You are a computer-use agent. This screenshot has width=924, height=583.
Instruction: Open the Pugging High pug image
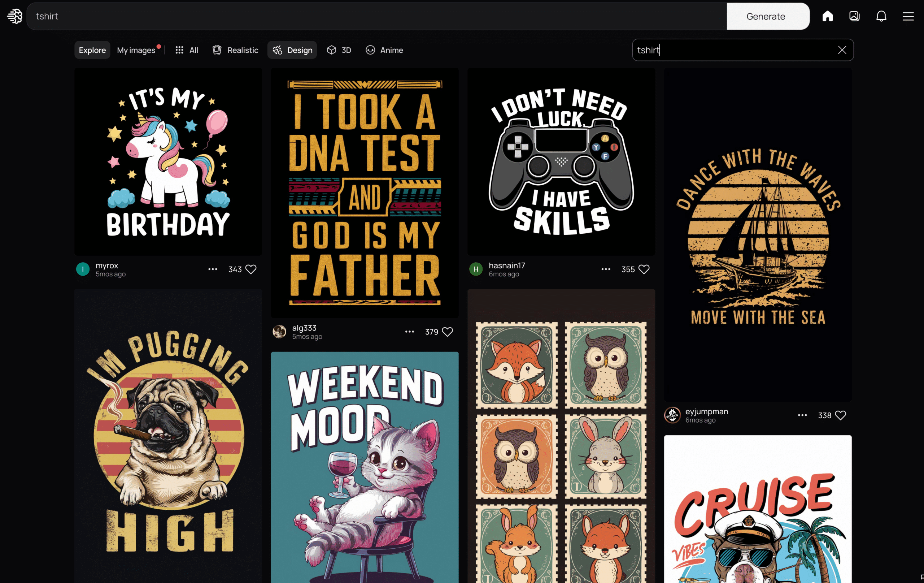[168, 436]
